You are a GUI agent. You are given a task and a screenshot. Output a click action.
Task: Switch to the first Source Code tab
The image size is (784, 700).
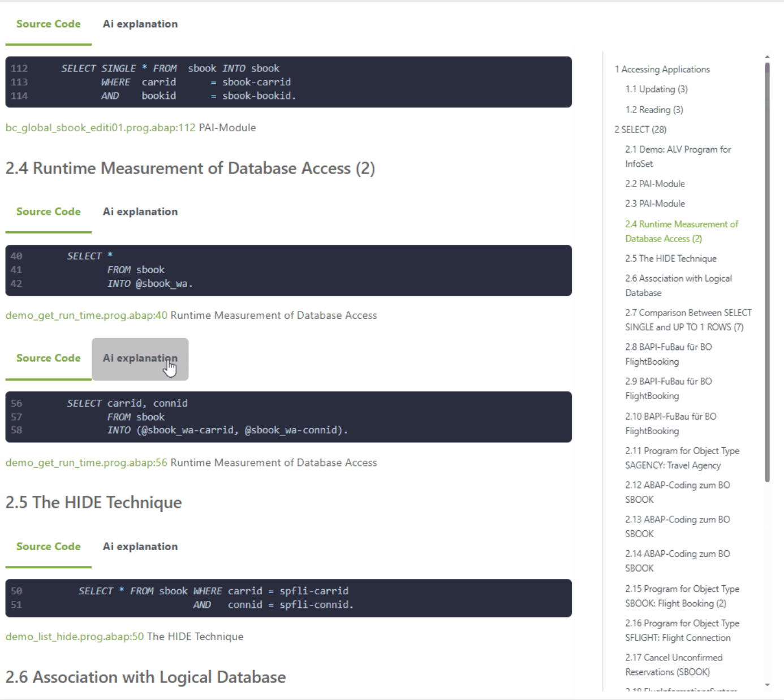tap(49, 24)
